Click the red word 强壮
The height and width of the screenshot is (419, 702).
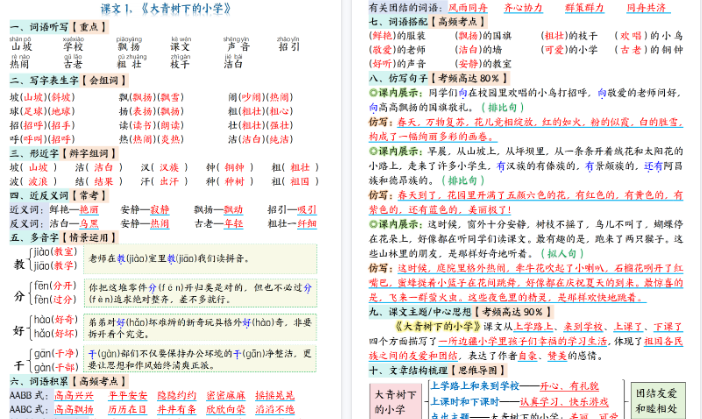[x=281, y=125]
